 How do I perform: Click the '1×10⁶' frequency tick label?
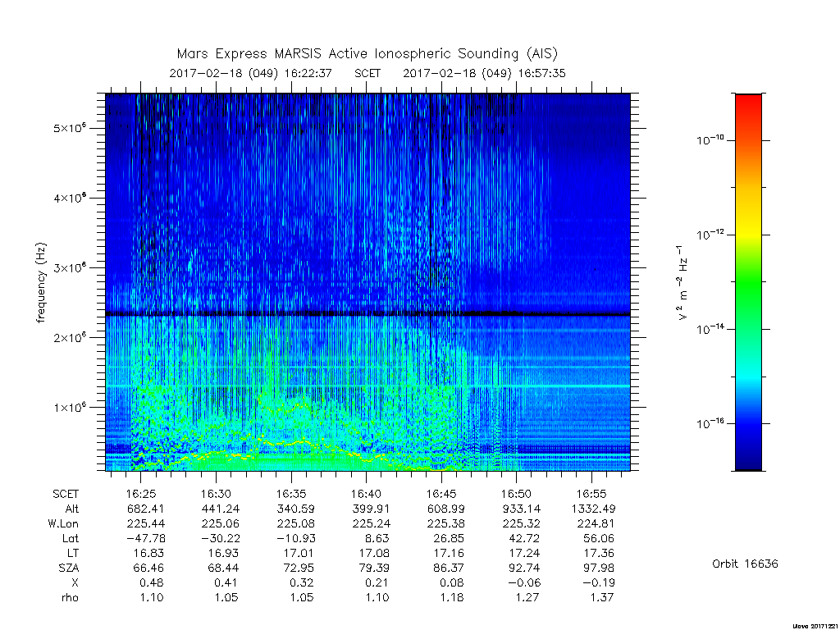[70, 407]
